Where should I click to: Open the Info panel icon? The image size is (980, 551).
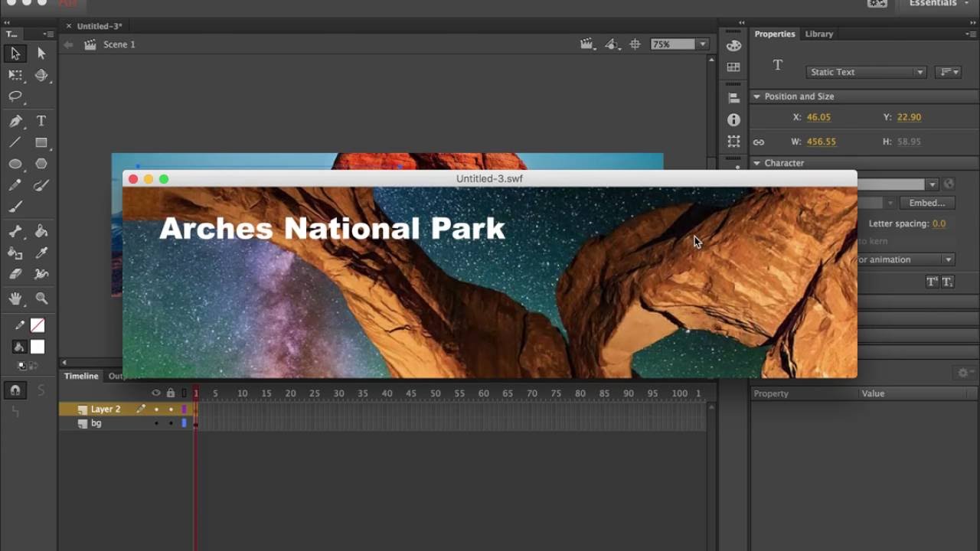pyautogui.click(x=733, y=120)
